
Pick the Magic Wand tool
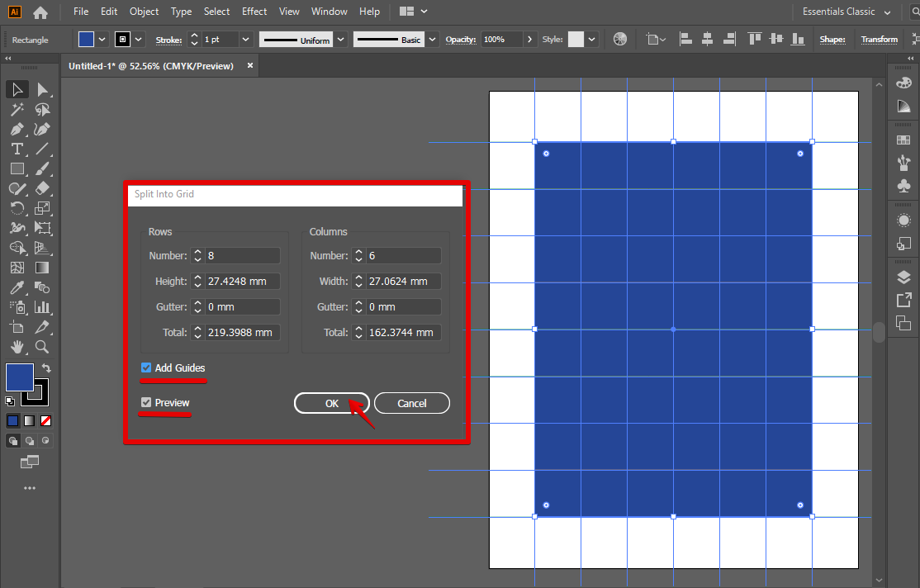tap(17, 109)
